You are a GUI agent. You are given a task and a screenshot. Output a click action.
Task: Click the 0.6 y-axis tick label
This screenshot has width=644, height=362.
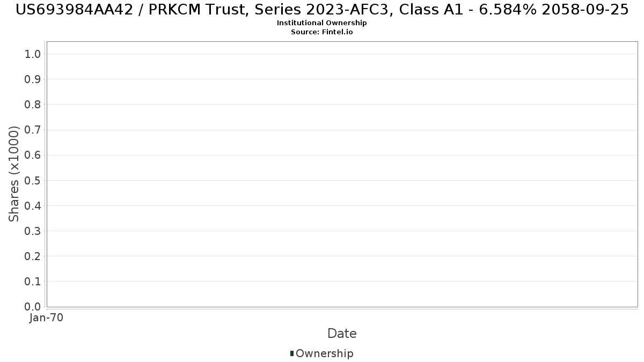[33, 155]
